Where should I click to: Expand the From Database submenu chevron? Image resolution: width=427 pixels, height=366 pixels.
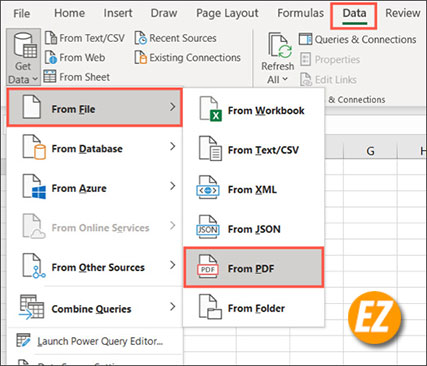pyautogui.click(x=172, y=146)
